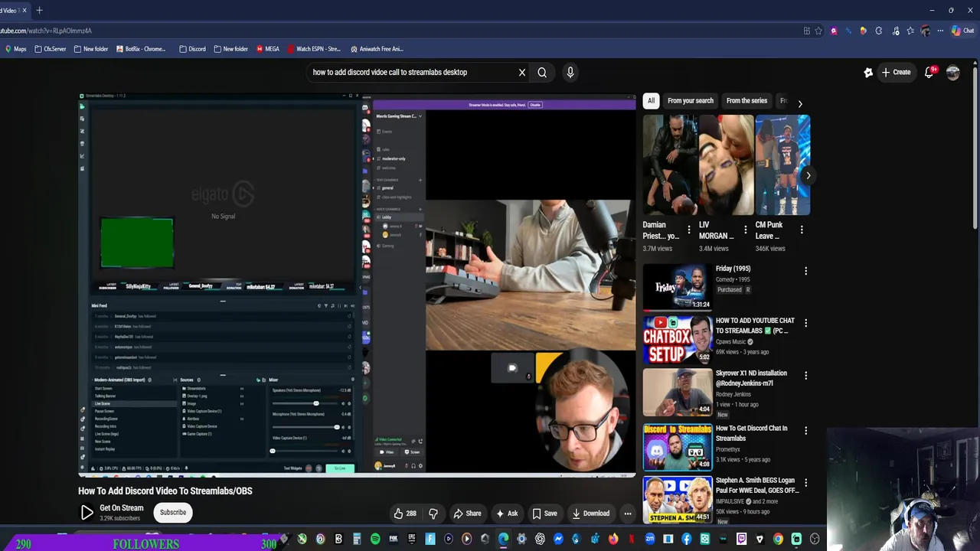980x551 pixels.
Task: Open the Aniwatch Free Anime bookmark
Action: click(x=377, y=49)
